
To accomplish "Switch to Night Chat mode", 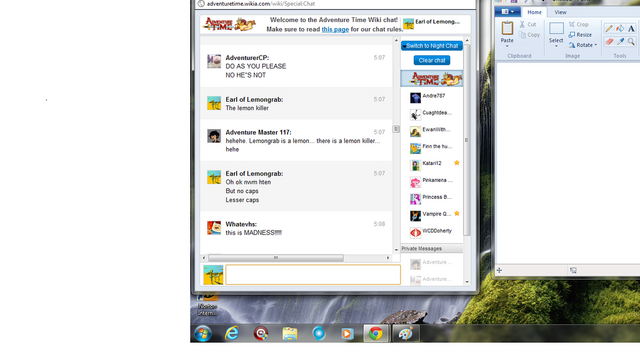I will point(432,46).
